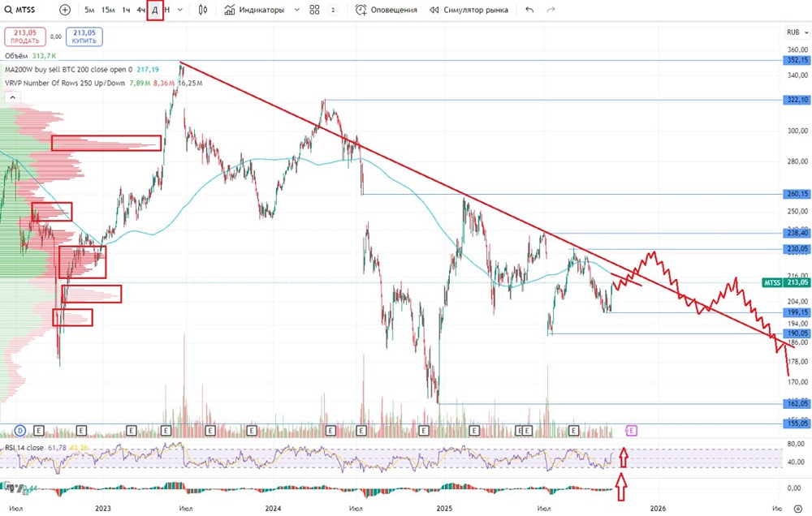Screen dimensions: 812x516
Task: Switch to the 5м timeframe
Action: [x=89, y=10]
